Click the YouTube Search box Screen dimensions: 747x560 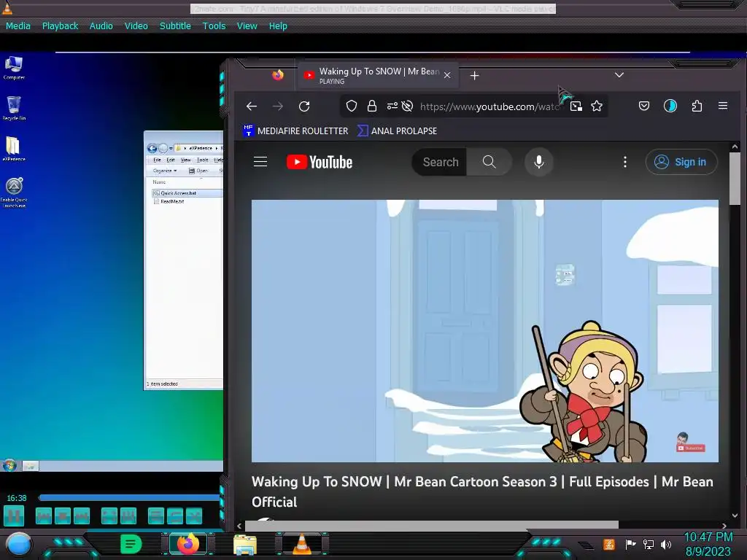440,162
